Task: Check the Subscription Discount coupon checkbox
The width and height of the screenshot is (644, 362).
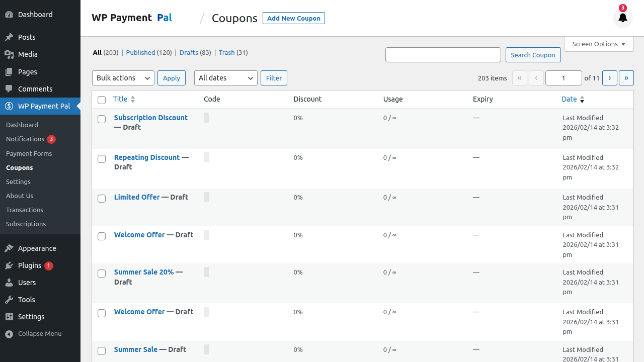Action: pos(102,119)
